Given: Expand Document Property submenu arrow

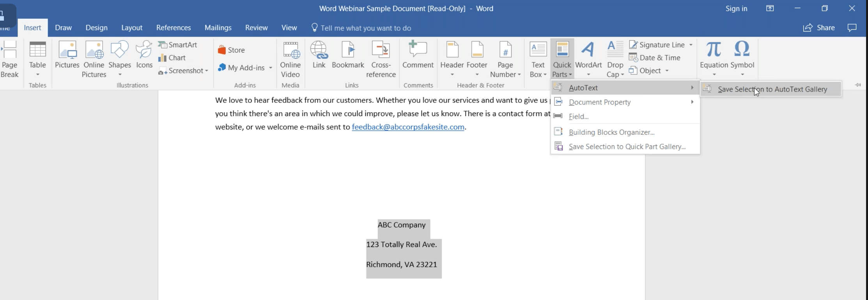Looking at the screenshot, I should click(x=692, y=102).
